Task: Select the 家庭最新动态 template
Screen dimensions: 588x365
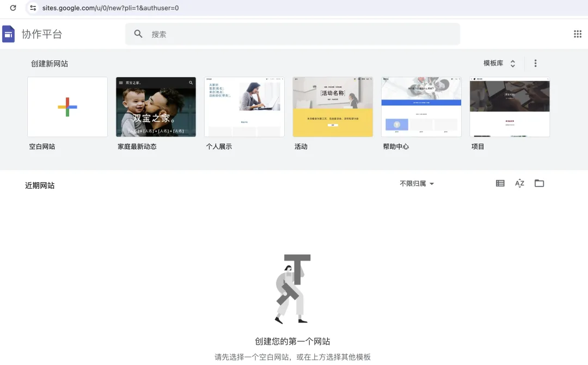Action: coord(156,107)
